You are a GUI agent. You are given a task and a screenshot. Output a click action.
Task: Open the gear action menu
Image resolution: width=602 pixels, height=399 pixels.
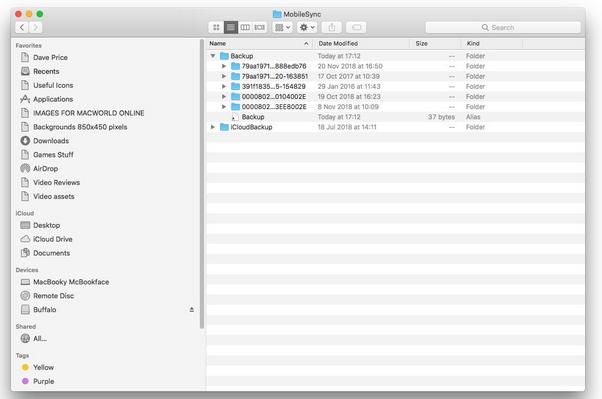(x=307, y=27)
